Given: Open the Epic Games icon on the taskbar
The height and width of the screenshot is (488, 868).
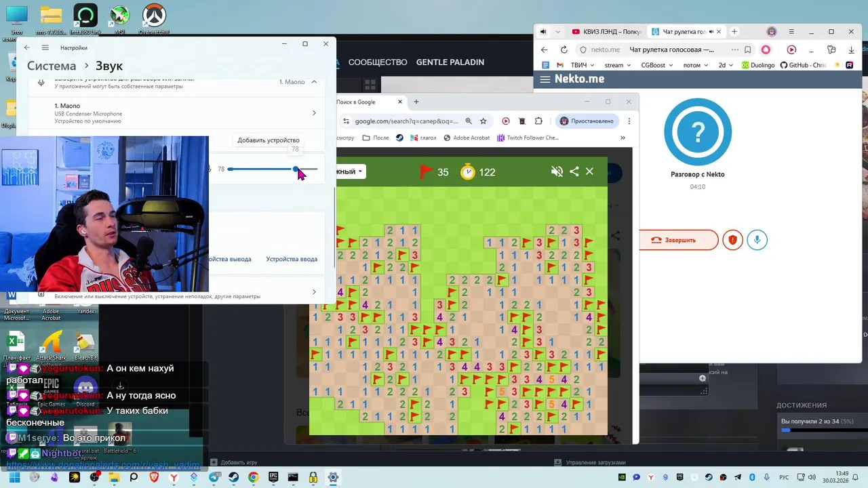Looking at the screenshot, I should 273,477.
